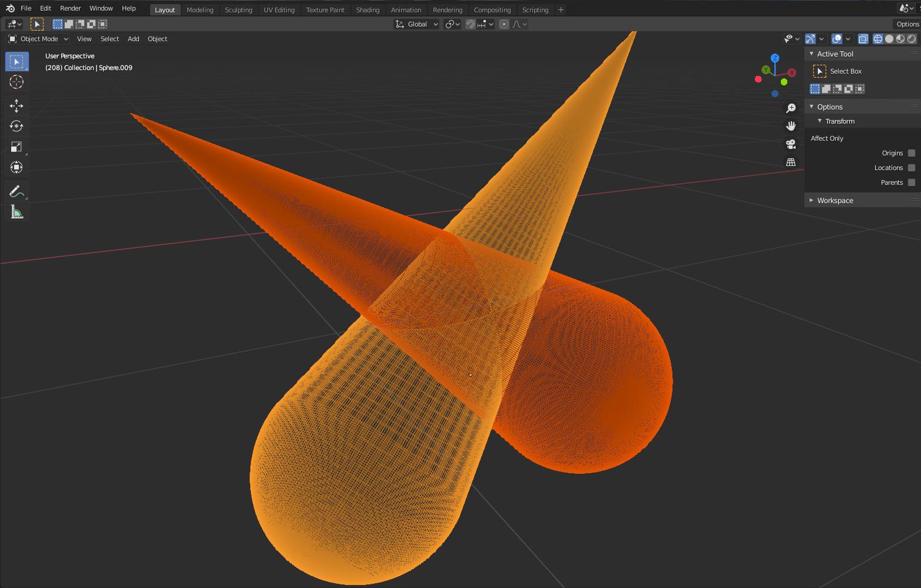The height and width of the screenshot is (588, 921).
Task: Switch to Material Preview shading
Action: coord(900,39)
